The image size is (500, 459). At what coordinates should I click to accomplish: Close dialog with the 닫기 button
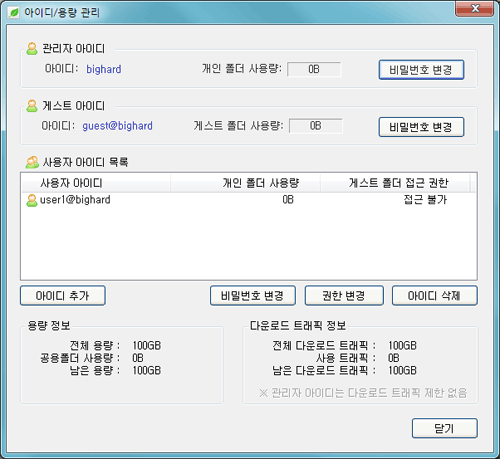pyautogui.click(x=445, y=428)
